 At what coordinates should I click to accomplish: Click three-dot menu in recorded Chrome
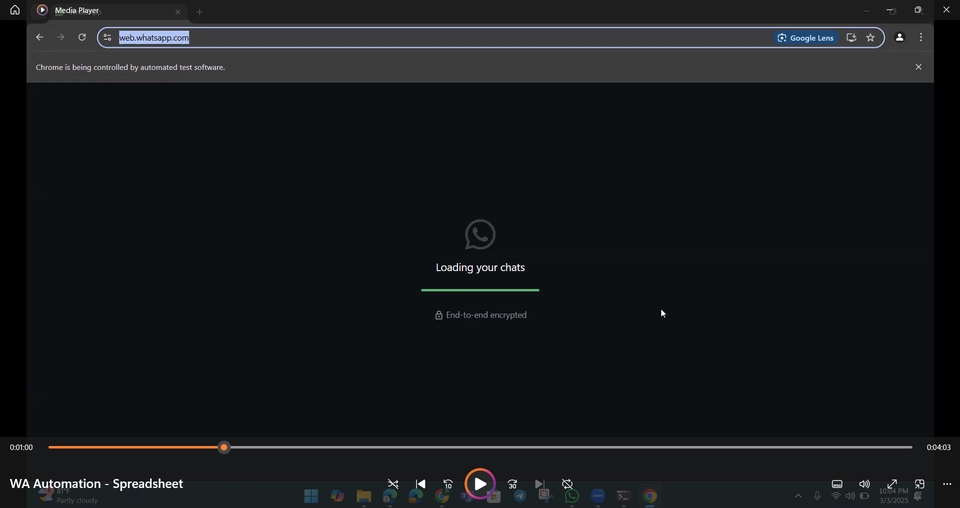click(x=921, y=37)
